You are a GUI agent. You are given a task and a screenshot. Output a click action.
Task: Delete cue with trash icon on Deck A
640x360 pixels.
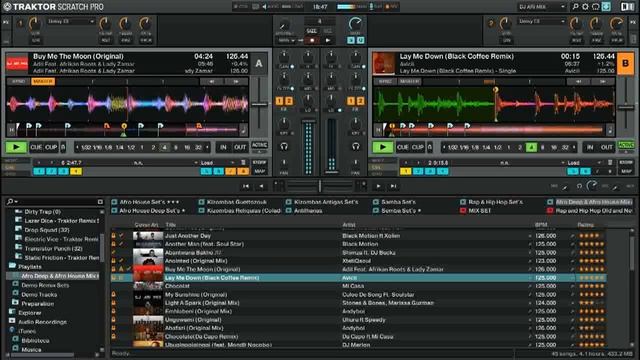coord(243,162)
